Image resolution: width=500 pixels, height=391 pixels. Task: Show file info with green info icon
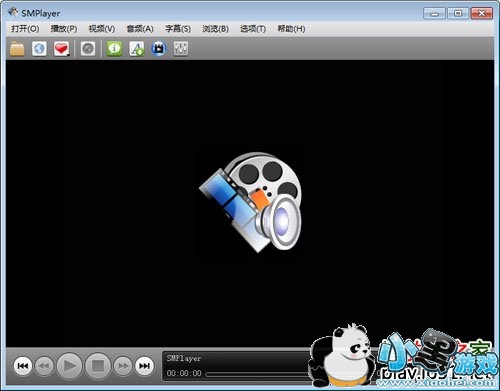click(114, 49)
